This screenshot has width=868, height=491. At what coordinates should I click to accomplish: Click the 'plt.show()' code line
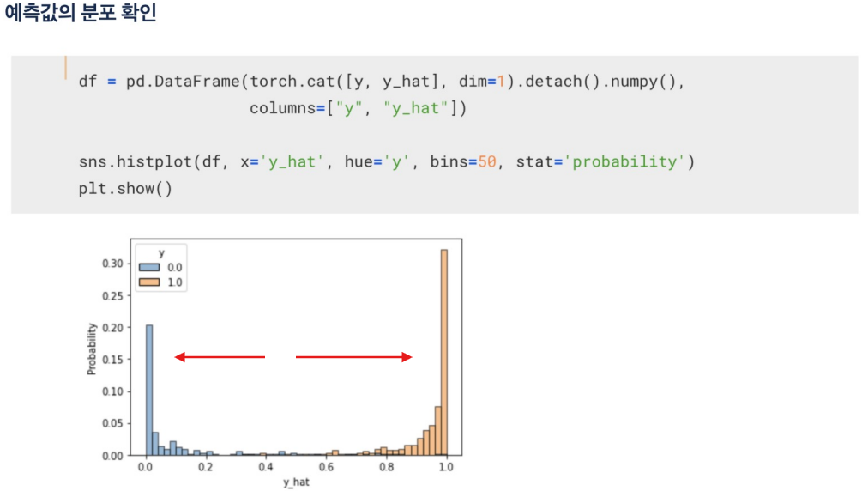tap(125, 189)
